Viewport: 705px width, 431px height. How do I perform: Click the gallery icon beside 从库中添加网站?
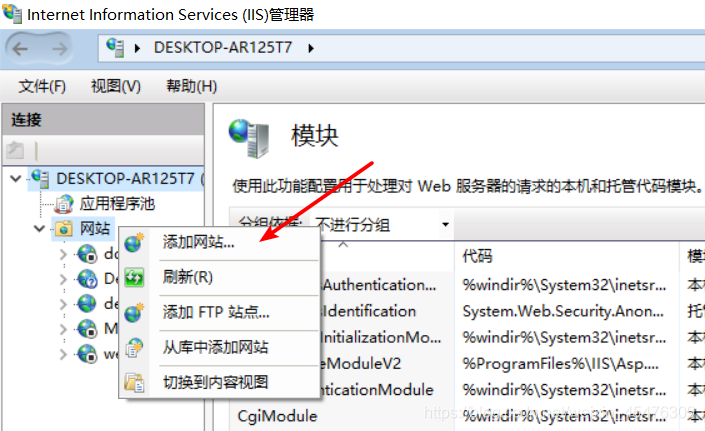click(x=134, y=348)
